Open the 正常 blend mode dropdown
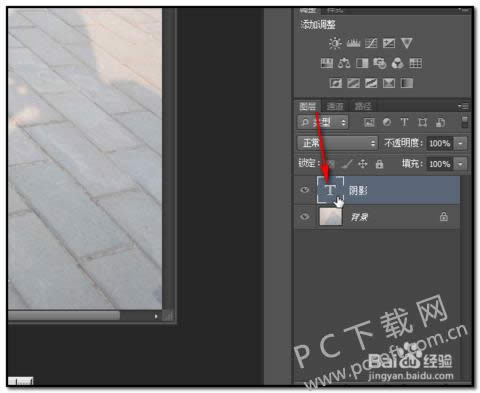This screenshot has width=480, height=393. (x=337, y=143)
